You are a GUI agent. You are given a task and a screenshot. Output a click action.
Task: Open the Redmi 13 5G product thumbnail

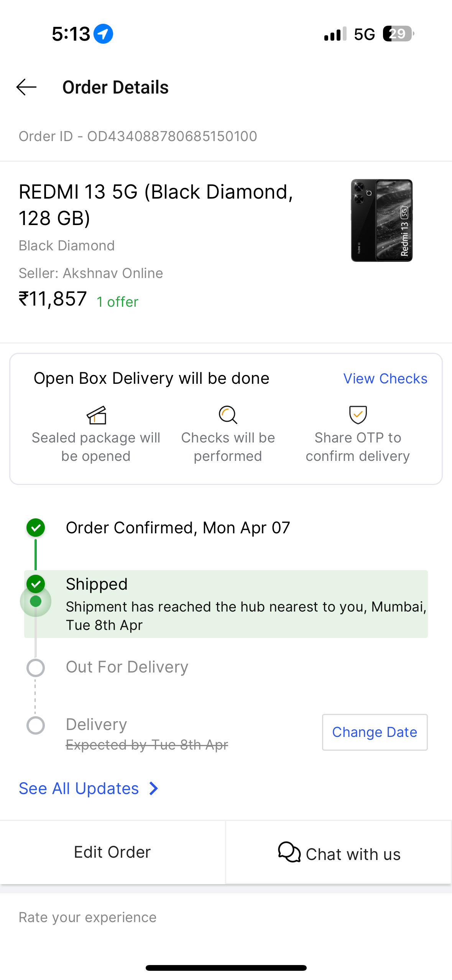(x=382, y=220)
